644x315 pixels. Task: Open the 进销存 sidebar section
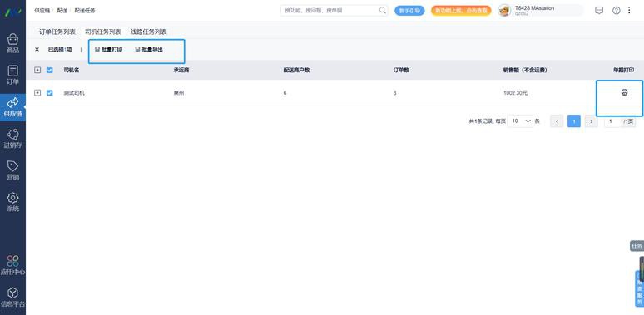pos(12,139)
